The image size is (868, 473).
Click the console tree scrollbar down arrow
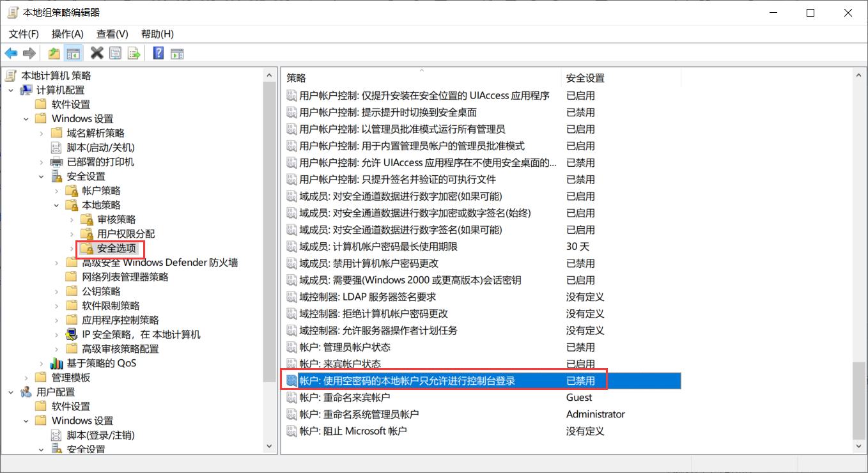(x=270, y=447)
